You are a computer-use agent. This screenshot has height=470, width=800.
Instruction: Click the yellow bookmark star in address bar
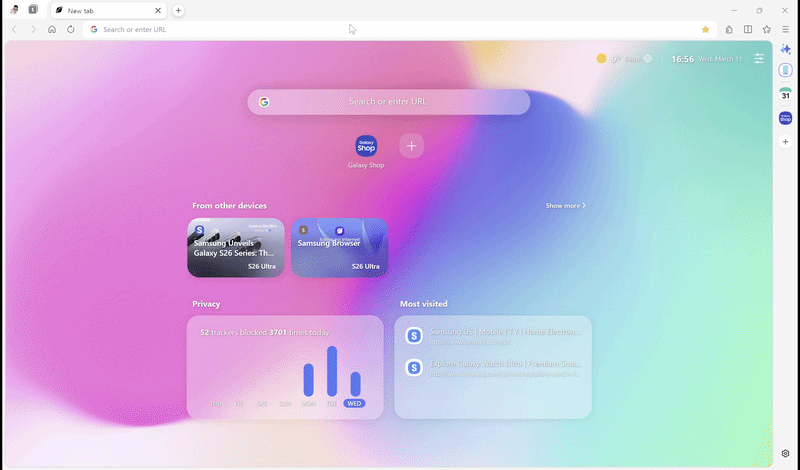tap(705, 29)
